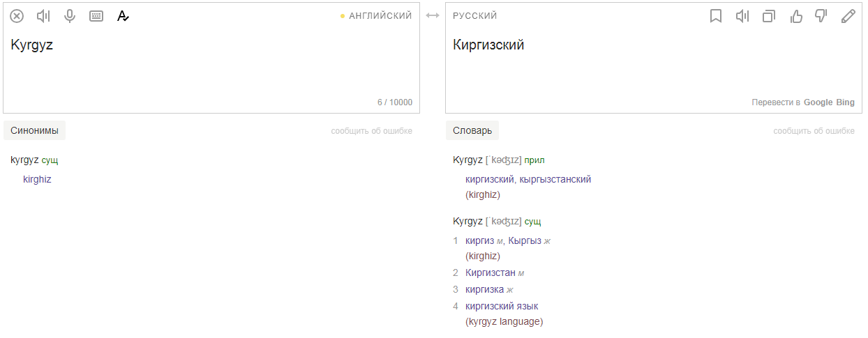Click into the source text field with Kyrgyz

click(209, 70)
